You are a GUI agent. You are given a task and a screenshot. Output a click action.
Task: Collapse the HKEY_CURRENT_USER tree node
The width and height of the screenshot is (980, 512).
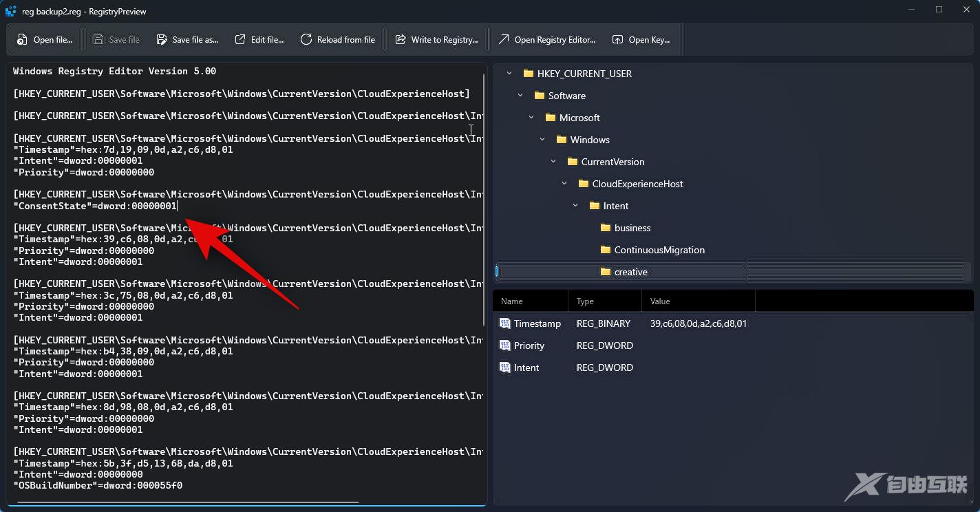[x=509, y=74]
